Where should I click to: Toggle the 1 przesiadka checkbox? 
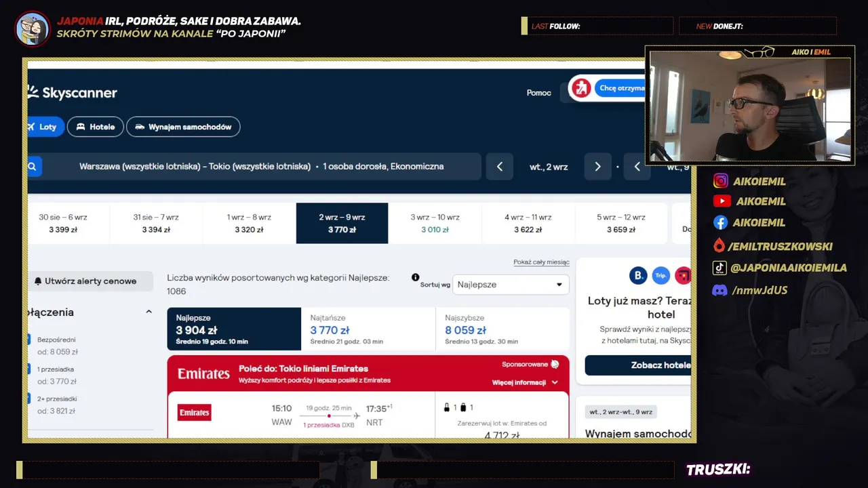pyautogui.click(x=29, y=369)
